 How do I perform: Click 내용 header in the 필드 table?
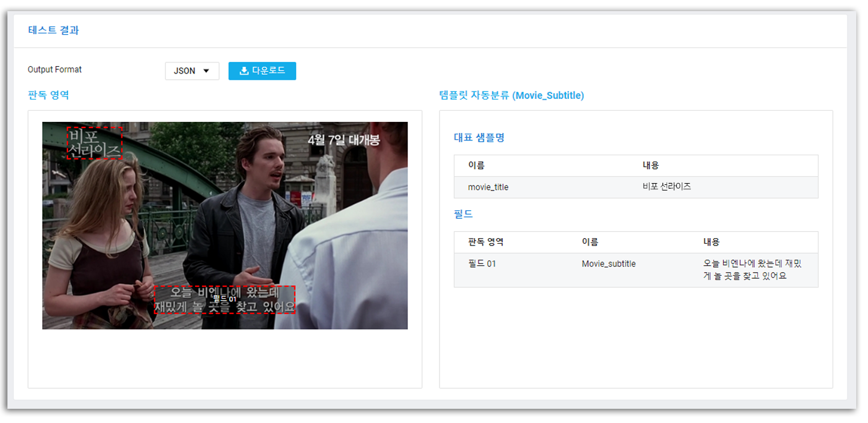point(711,242)
